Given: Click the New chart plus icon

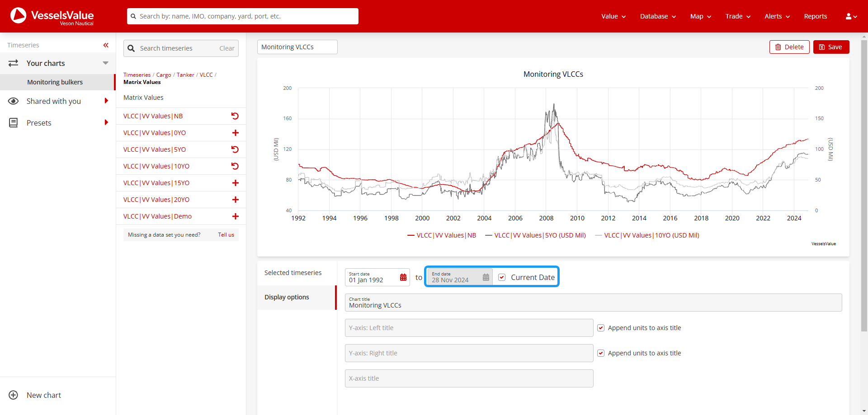Looking at the screenshot, I should pos(14,395).
